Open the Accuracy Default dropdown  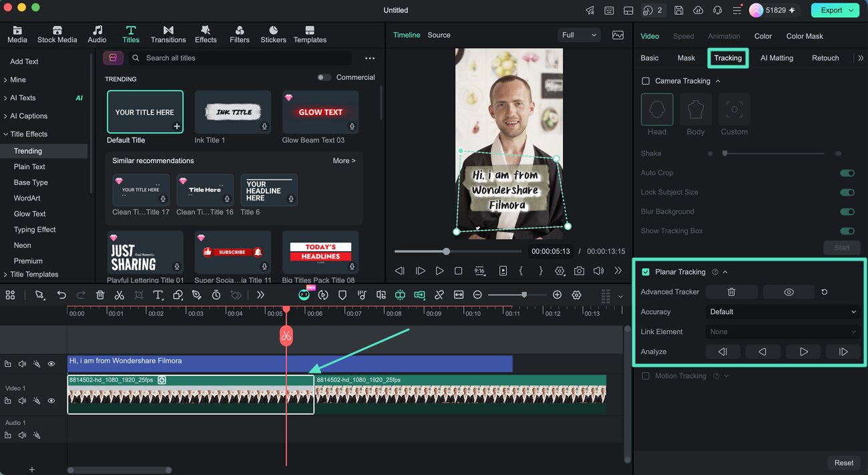783,312
